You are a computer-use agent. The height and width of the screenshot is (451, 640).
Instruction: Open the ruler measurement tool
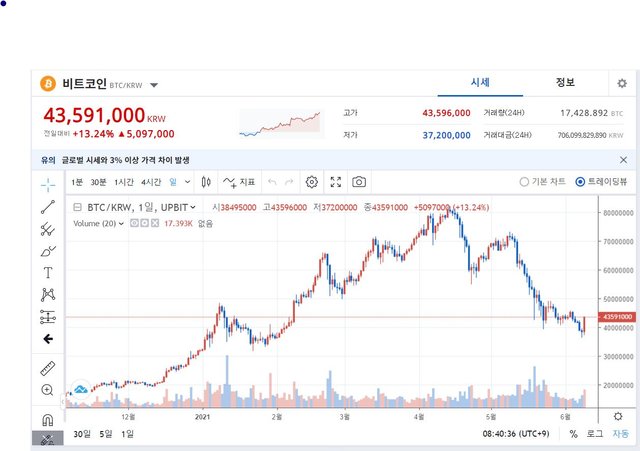coord(48,368)
